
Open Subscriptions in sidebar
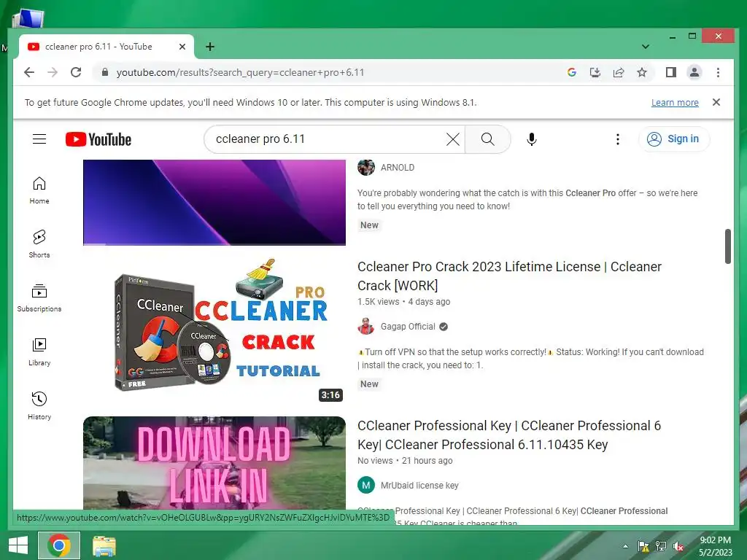[39, 298]
